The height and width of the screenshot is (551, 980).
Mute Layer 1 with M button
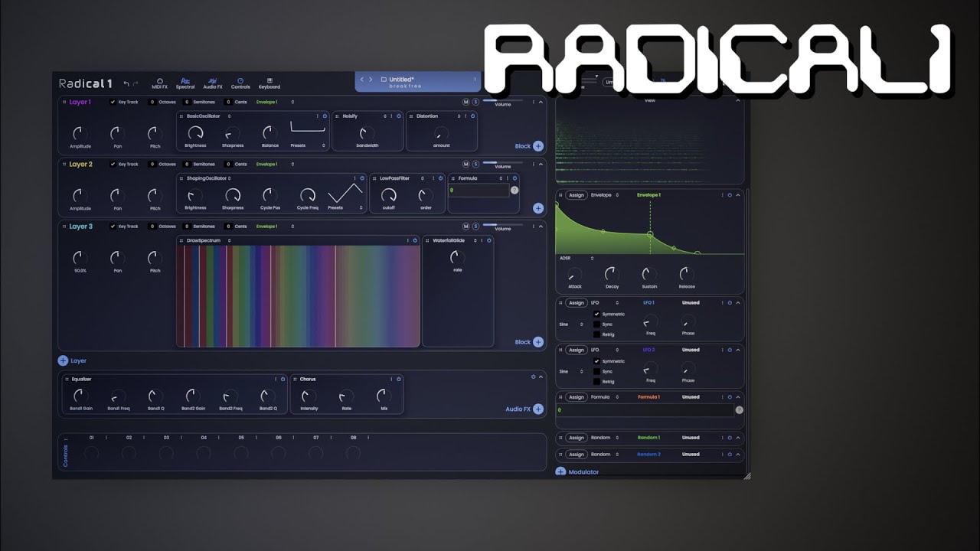(465, 102)
